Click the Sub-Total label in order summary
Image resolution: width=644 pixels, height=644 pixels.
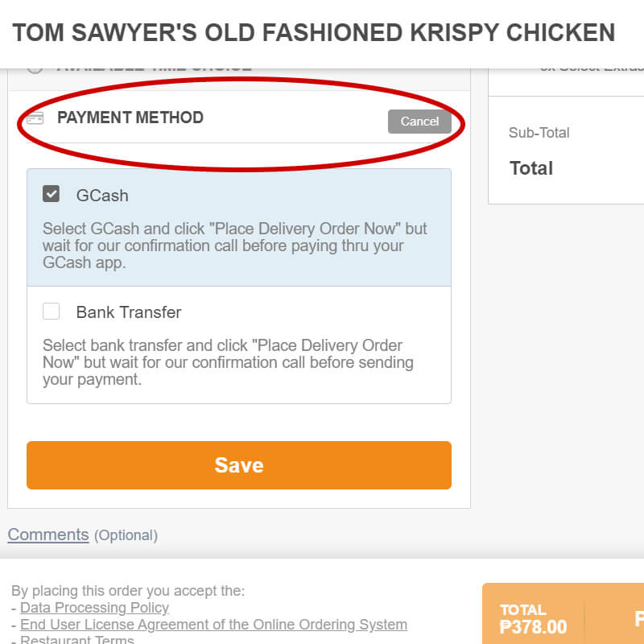click(x=539, y=133)
